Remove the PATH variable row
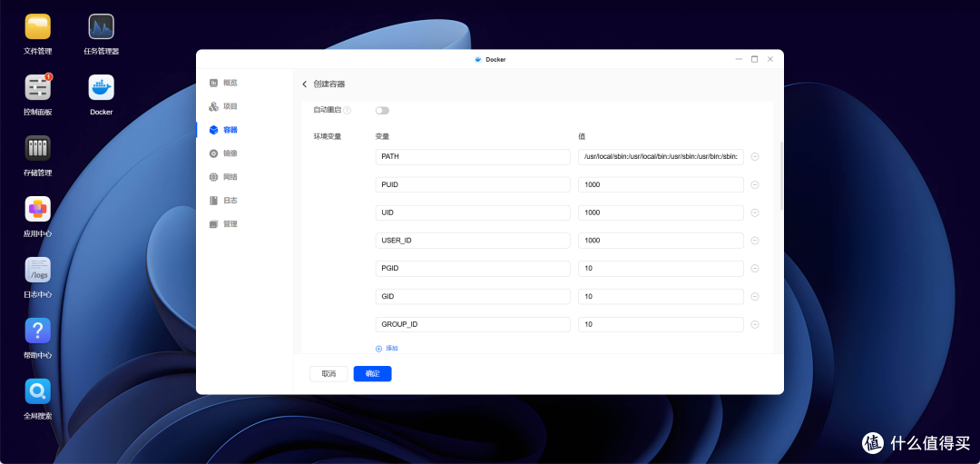980x464 pixels. [x=755, y=156]
